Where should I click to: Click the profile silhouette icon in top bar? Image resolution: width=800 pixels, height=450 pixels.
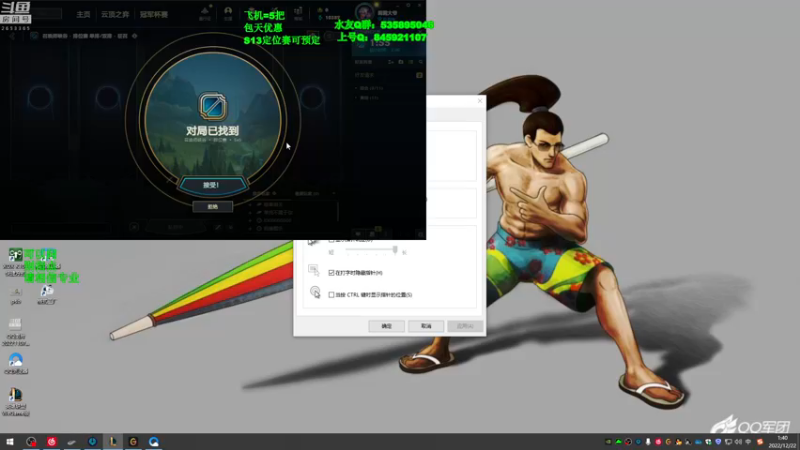click(x=228, y=13)
